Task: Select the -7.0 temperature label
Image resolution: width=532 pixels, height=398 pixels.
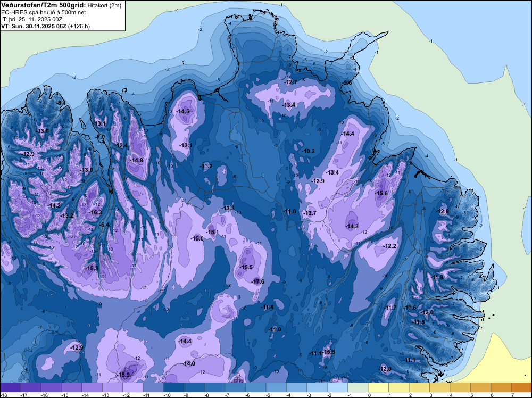Action: pos(100,137)
